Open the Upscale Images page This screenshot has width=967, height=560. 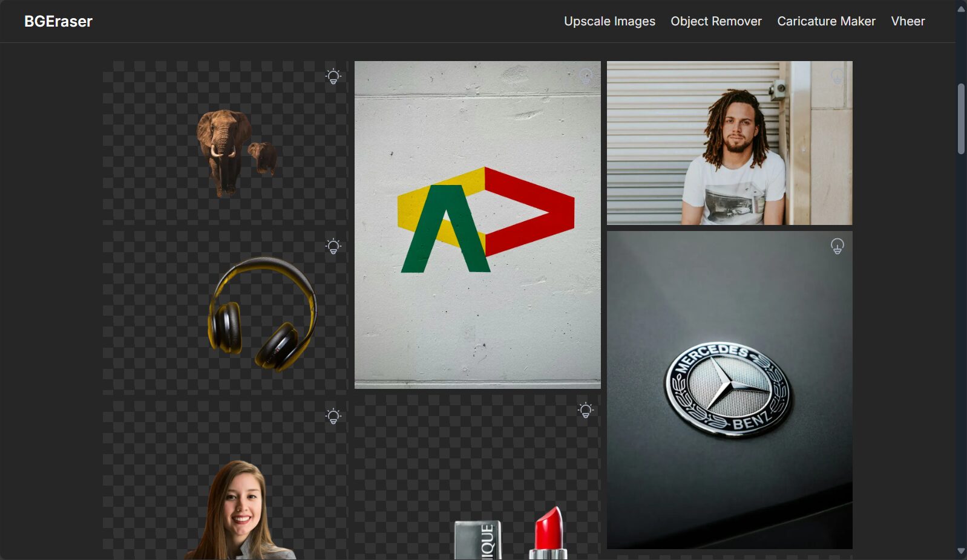[609, 21]
